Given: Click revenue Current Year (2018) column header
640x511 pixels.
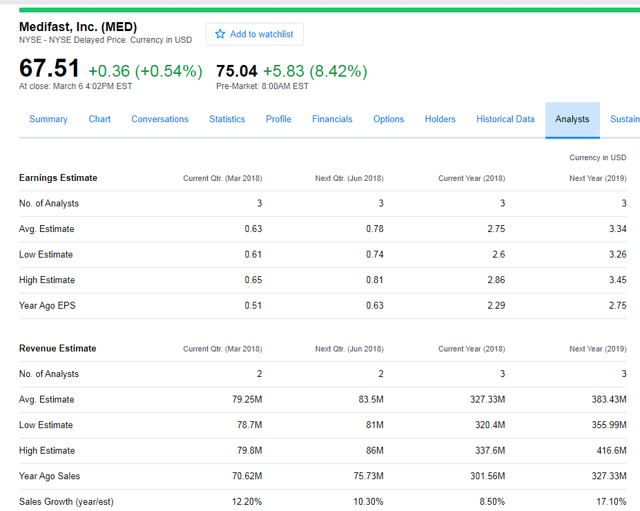Looking at the screenshot, I should [x=471, y=349].
